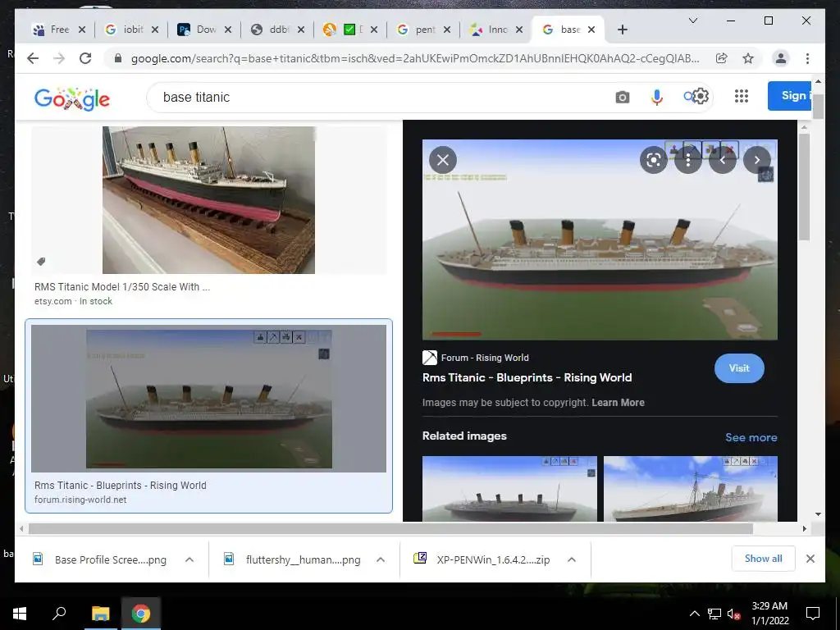The image size is (840, 630).
Task: Bookmark this page with the star
Action: tap(748, 58)
